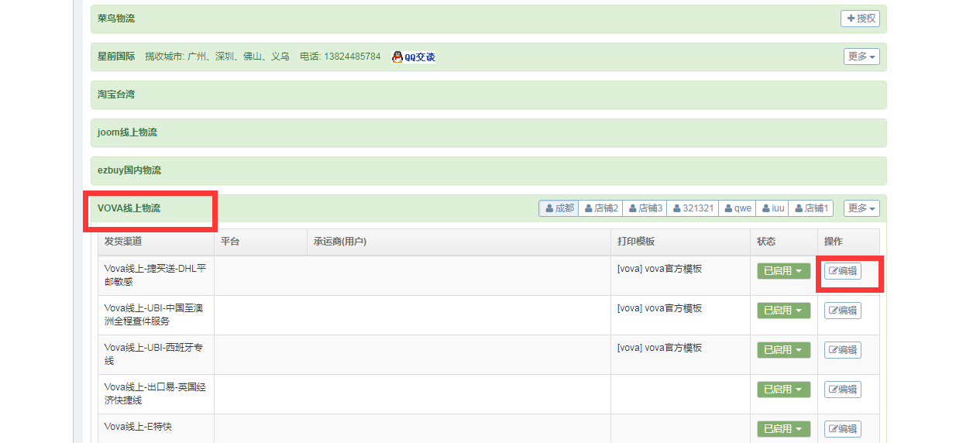Click the phone number 13824485784
The image size is (980, 443).
(352, 57)
